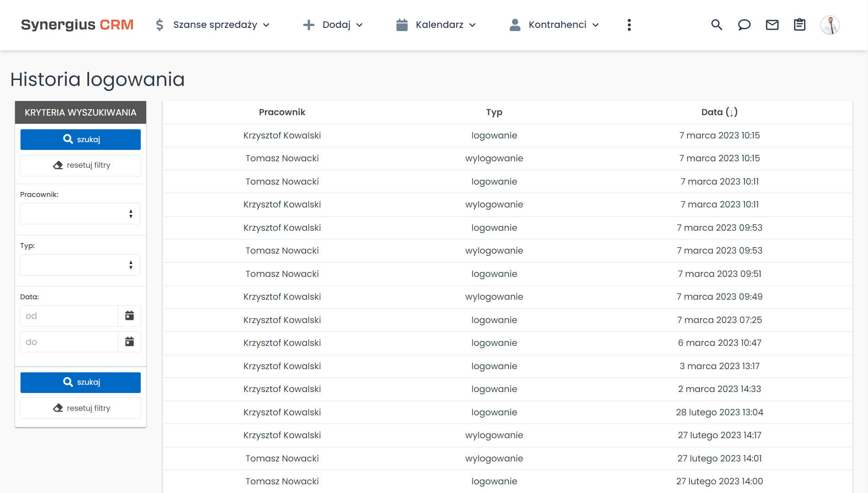Open the chat messages icon
This screenshot has width=868, height=493.
click(744, 25)
